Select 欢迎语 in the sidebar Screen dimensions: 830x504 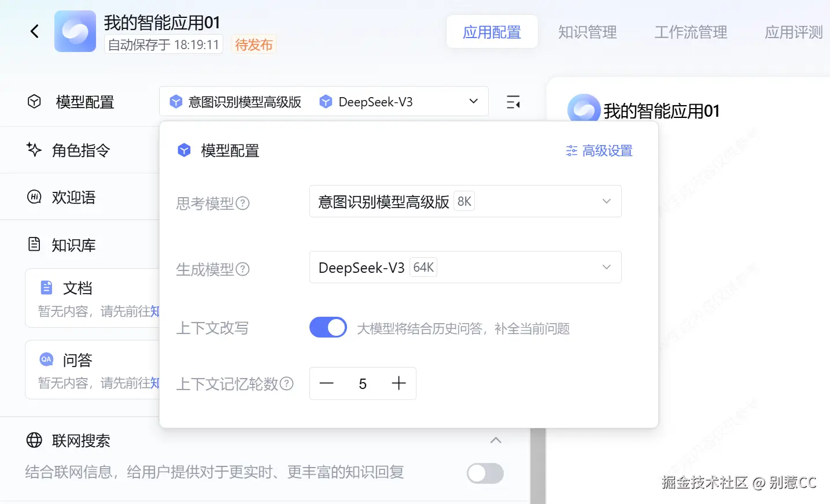click(x=73, y=198)
